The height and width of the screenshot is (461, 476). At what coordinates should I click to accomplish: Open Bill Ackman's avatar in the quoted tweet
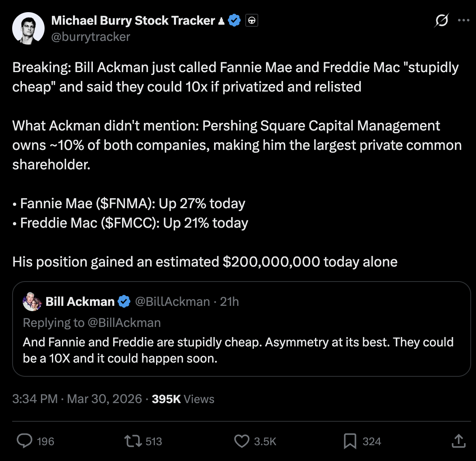32,301
